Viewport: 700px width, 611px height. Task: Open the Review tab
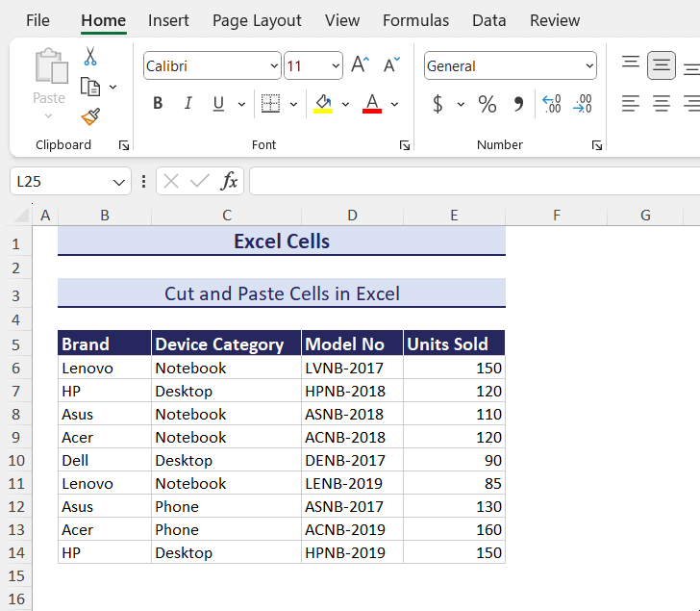[x=555, y=20]
